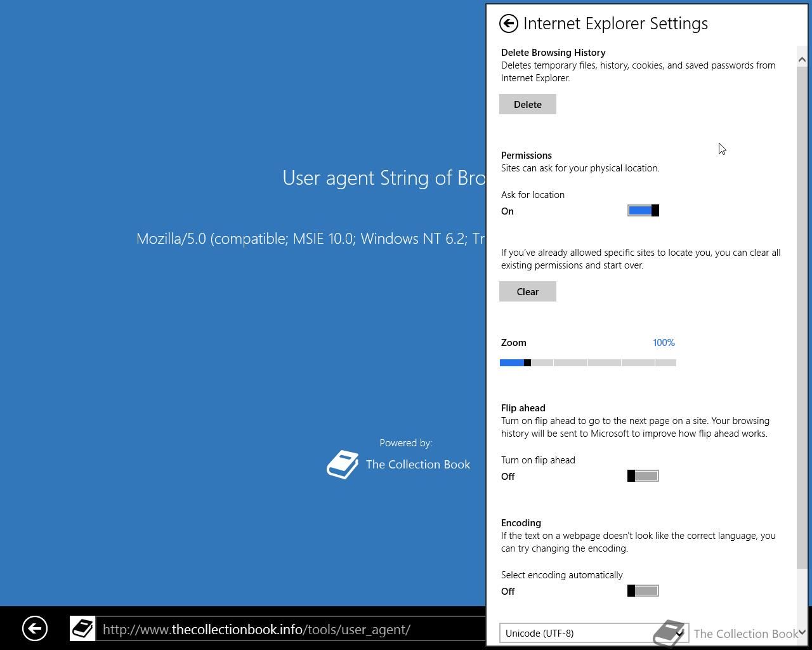The height and width of the screenshot is (650, 812).
Task: Go back from Internet Explorer Settings panel
Action: pos(509,23)
